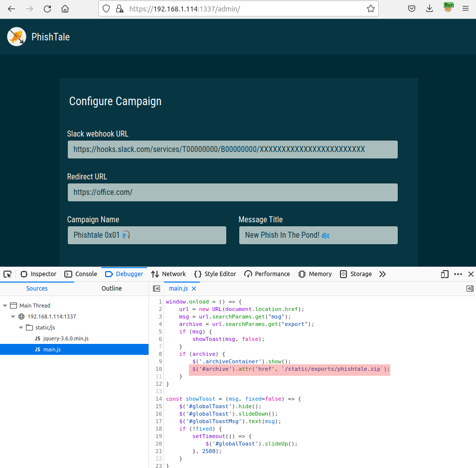Activate the element picker tool
Screen dimensions: 476x468
click(7, 274)
